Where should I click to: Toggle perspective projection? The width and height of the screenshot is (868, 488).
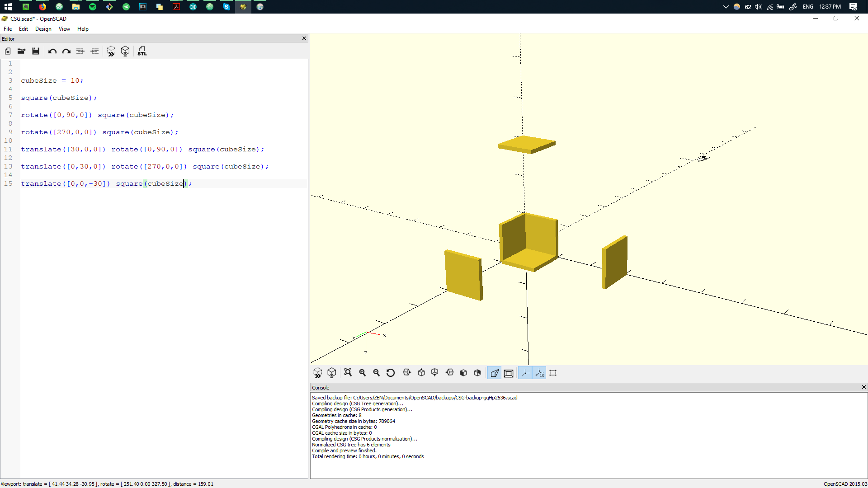[495, 373]
